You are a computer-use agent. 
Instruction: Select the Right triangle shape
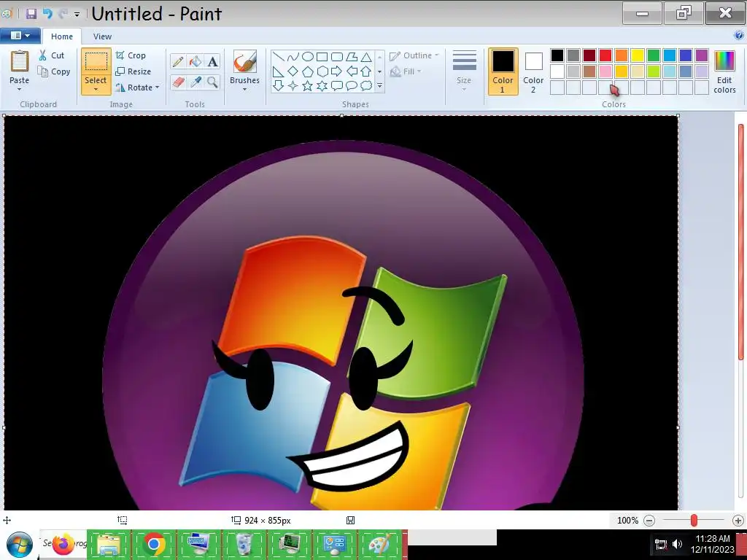tap(279, 71)
